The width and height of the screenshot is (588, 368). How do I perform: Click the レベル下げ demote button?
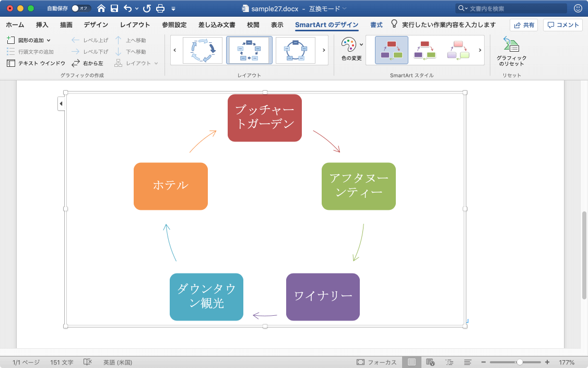[x=90, y=52]
